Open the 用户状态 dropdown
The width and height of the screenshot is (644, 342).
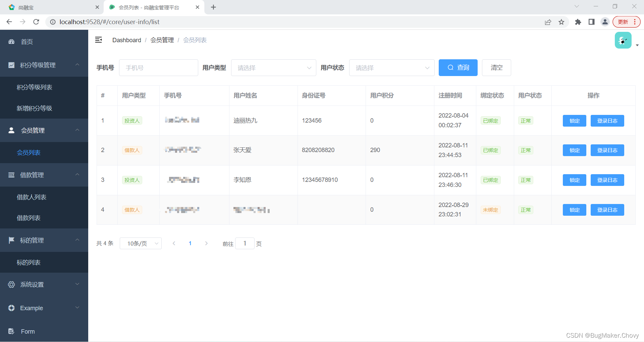click(x=391, y=67)
